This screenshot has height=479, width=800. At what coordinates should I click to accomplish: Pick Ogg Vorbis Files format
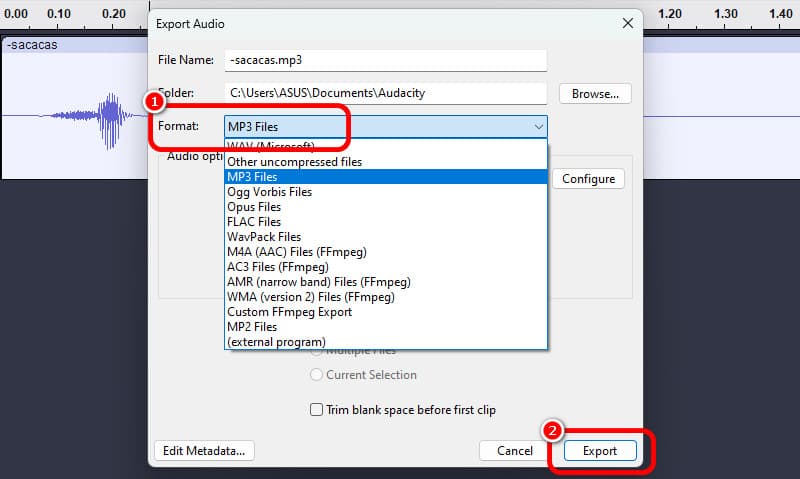coord(386,192)
